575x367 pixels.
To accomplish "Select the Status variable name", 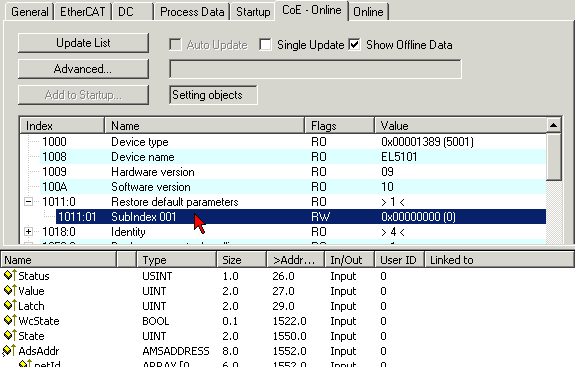I will (x=34, y=276).
